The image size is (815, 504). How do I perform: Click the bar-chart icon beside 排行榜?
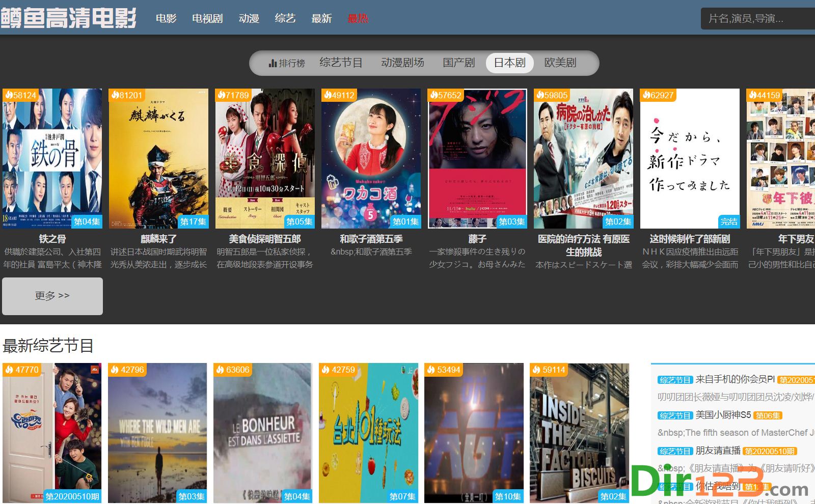pos(273,63)
